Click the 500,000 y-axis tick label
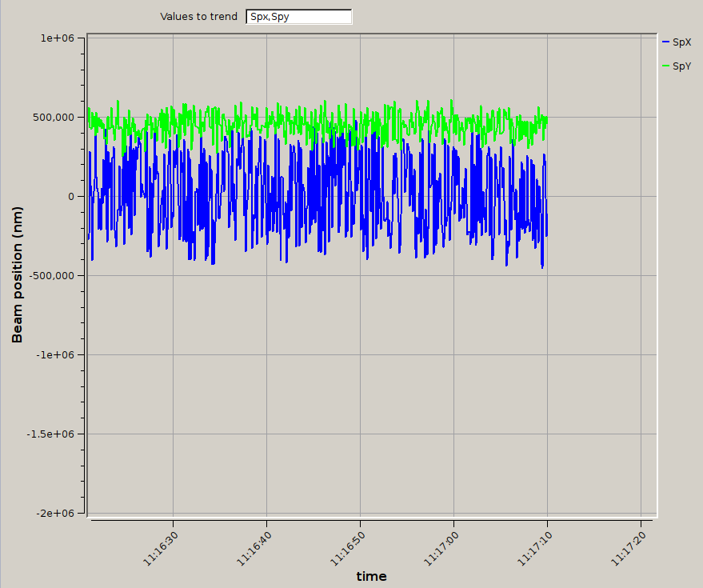 [54, 118]
